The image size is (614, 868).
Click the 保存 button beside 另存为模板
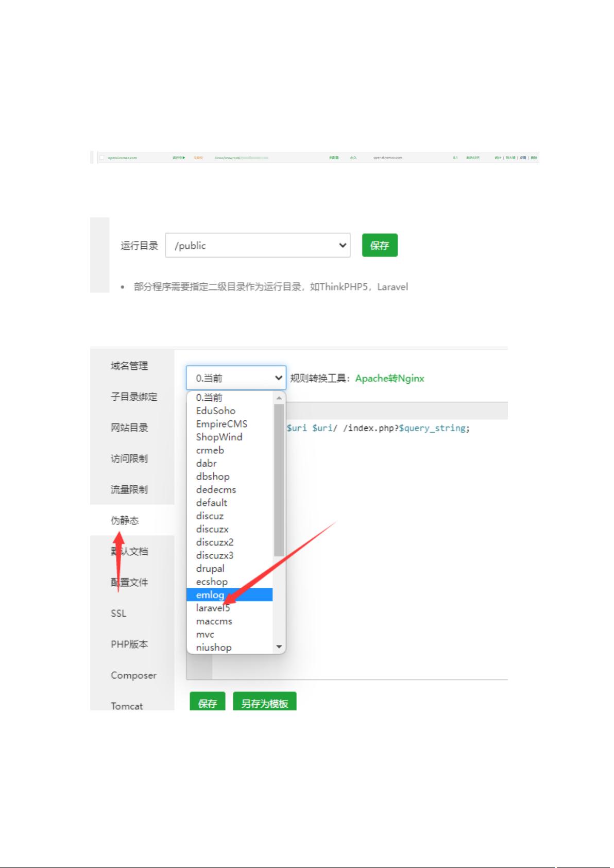tap(208, 701)
